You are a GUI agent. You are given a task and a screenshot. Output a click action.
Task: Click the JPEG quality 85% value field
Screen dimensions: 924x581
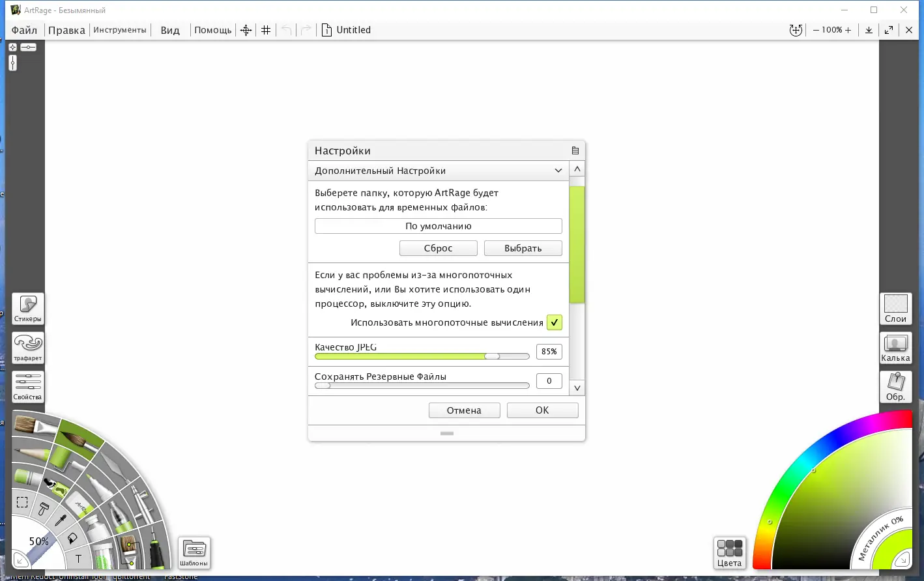pos(549,352)
